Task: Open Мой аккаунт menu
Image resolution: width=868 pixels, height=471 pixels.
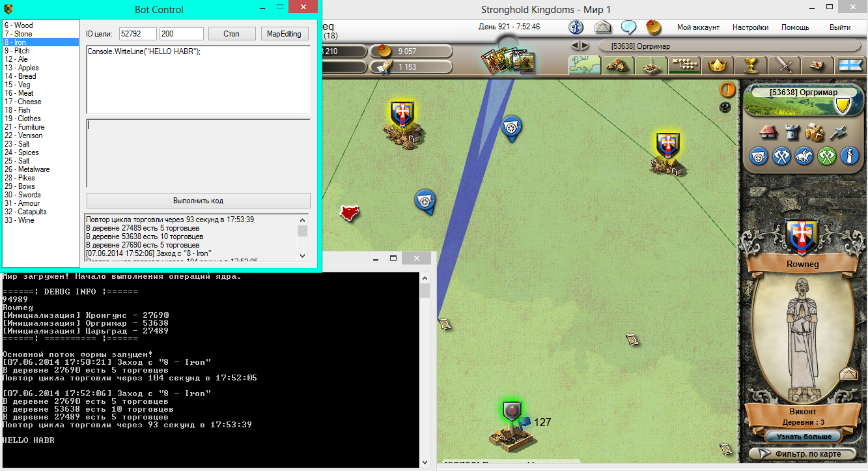Action: (698, 27)
